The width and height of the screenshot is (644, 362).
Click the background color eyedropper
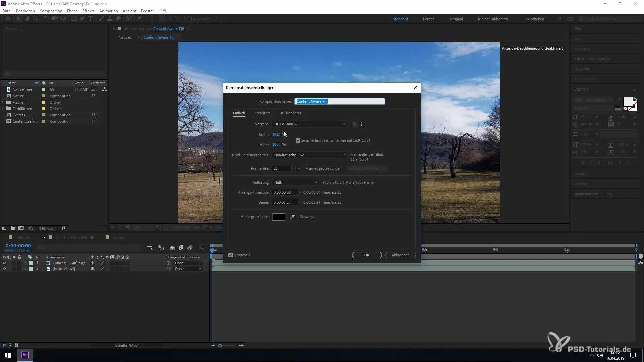point(292,217)
